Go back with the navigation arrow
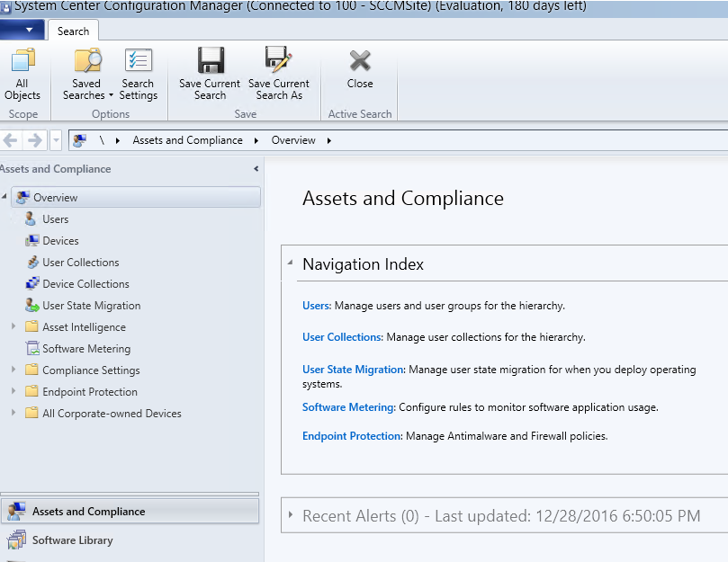The image size is (728, 562). 10,140
